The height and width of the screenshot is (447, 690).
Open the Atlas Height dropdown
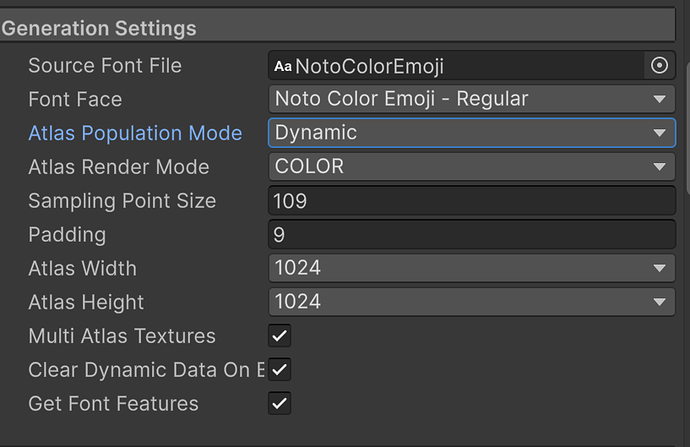(x=471, y=302)
